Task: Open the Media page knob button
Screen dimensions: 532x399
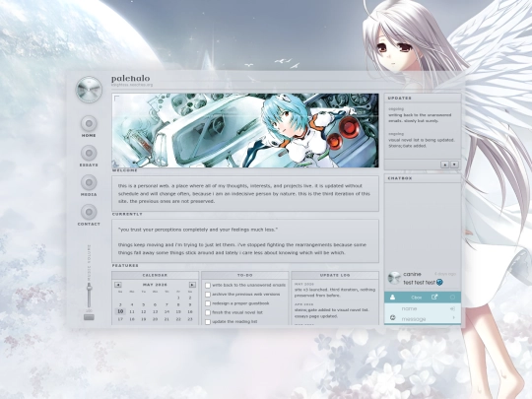Action: pyautogui.click(x=89, y=182)
